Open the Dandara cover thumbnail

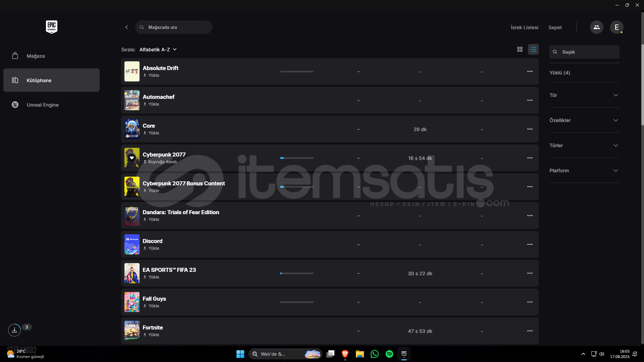click(x=132, y=216)
